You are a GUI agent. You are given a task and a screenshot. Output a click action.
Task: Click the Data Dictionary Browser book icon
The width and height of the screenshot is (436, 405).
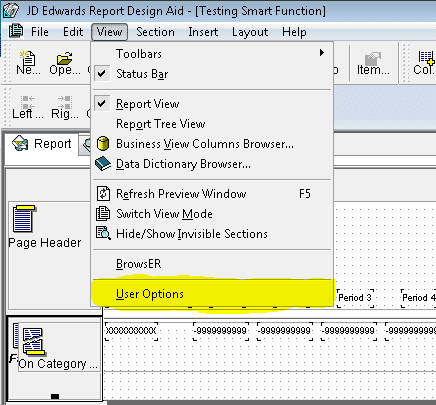[x=103, y=164]
